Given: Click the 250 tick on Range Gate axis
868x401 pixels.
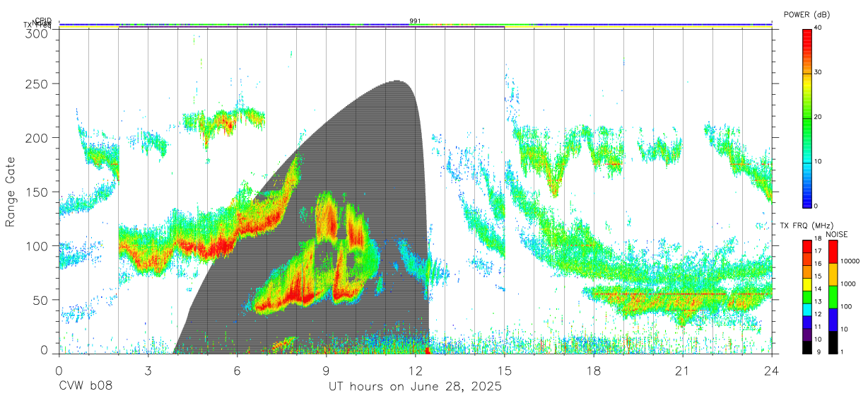Looking at the screenshot, I should [36, 83].
